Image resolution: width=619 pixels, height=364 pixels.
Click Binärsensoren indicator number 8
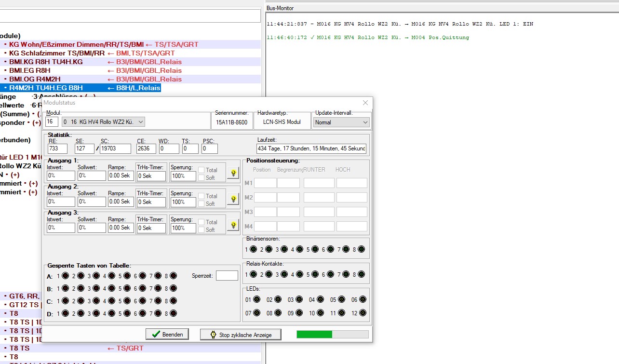point(361,249)
